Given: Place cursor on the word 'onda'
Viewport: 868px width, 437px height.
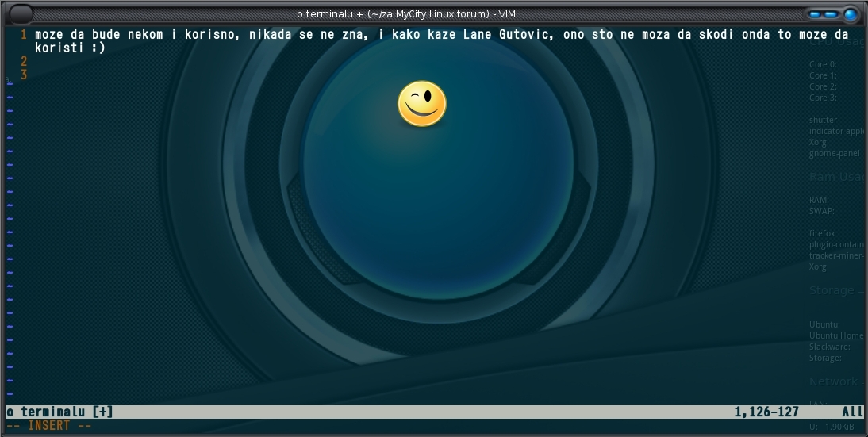Looking at the screenshot, I should tap(755, 34).
